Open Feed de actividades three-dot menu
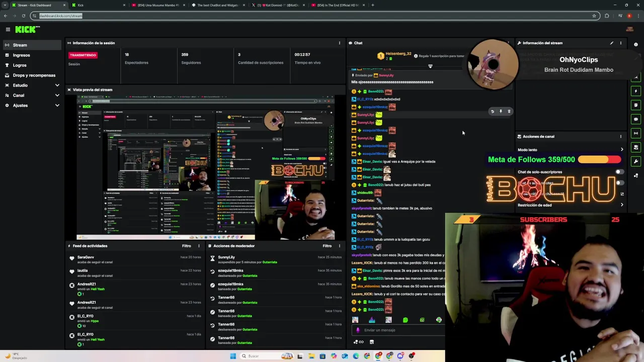The height and width of the screenshot is (362, 644). [x=199, y=246]
